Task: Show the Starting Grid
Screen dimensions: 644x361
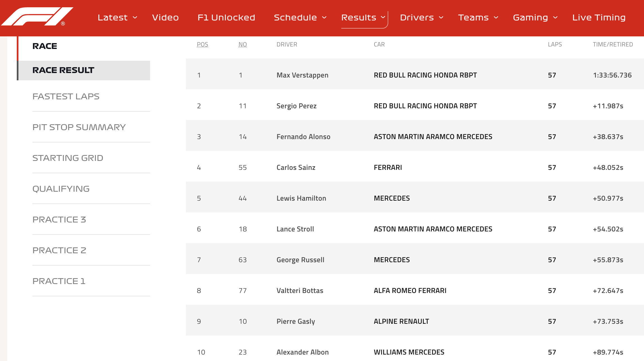Action: coord(68,158)
